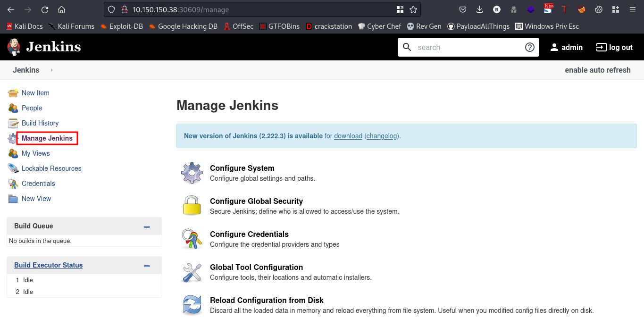Image resolution: width=644 pixels, height=327 pixels.
Task: Open PayloadAllThings bookmark
Action: (478, 26)
